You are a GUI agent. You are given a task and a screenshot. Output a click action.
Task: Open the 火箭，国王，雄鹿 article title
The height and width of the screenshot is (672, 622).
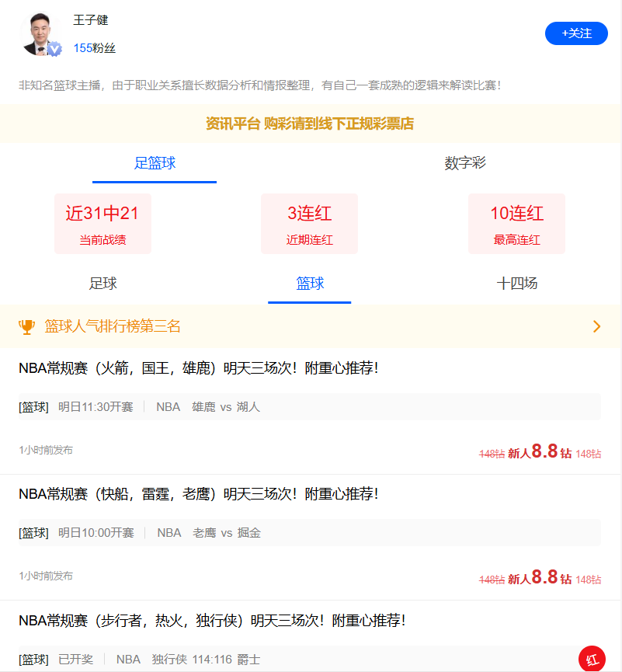tap(198, 367)
